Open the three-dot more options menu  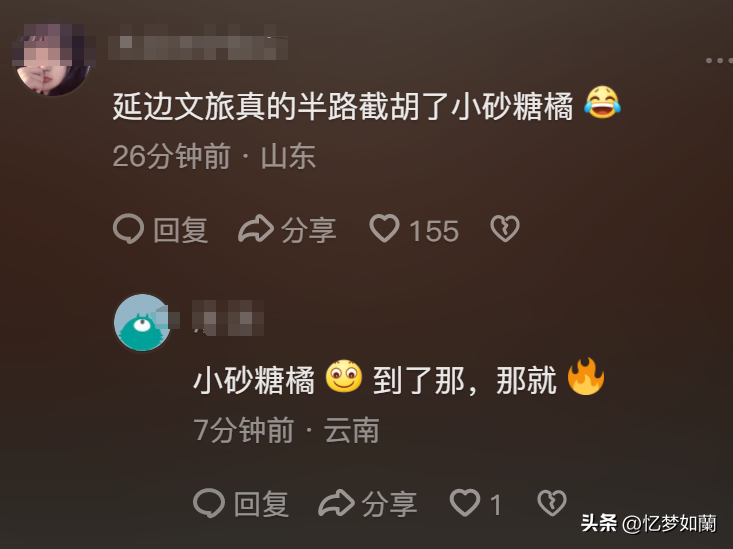[x=719, y=60]
